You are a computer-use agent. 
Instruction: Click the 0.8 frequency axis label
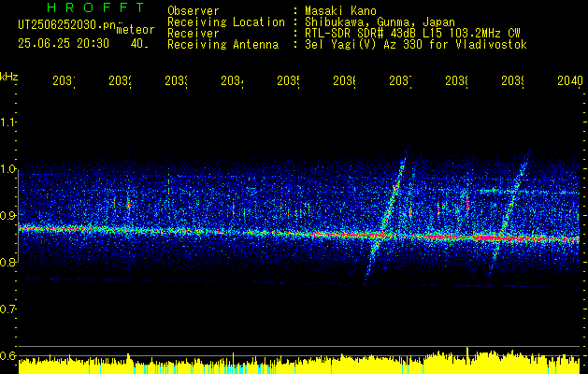(x=7, y=262)
